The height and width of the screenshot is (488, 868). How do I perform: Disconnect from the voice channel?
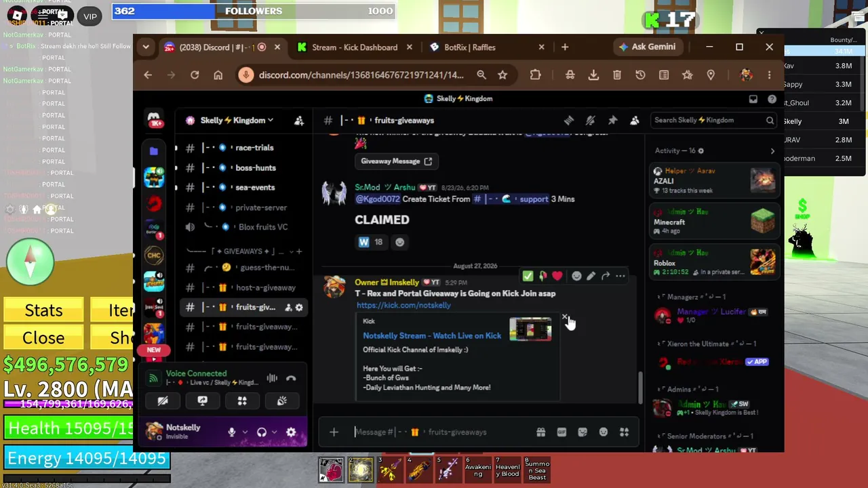tap(291, 378)
